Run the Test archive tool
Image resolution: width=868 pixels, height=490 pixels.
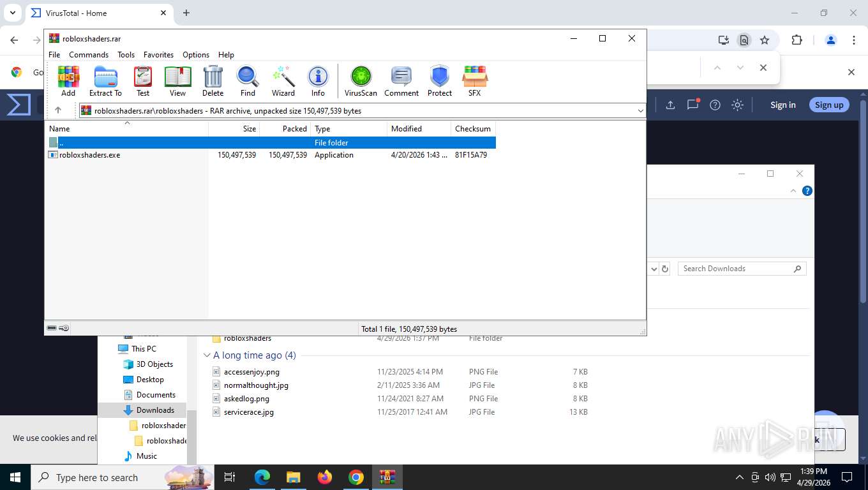(x=143, y=81)
